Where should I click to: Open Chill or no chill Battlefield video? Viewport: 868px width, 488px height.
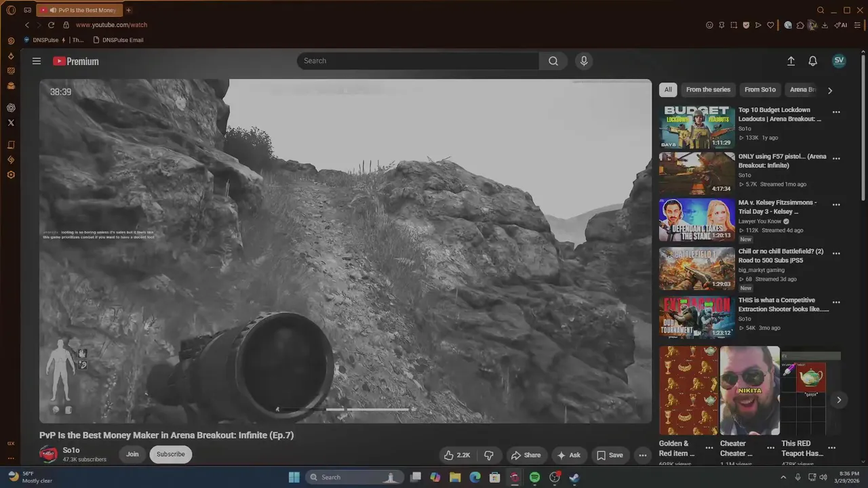[x=696, y=268]
